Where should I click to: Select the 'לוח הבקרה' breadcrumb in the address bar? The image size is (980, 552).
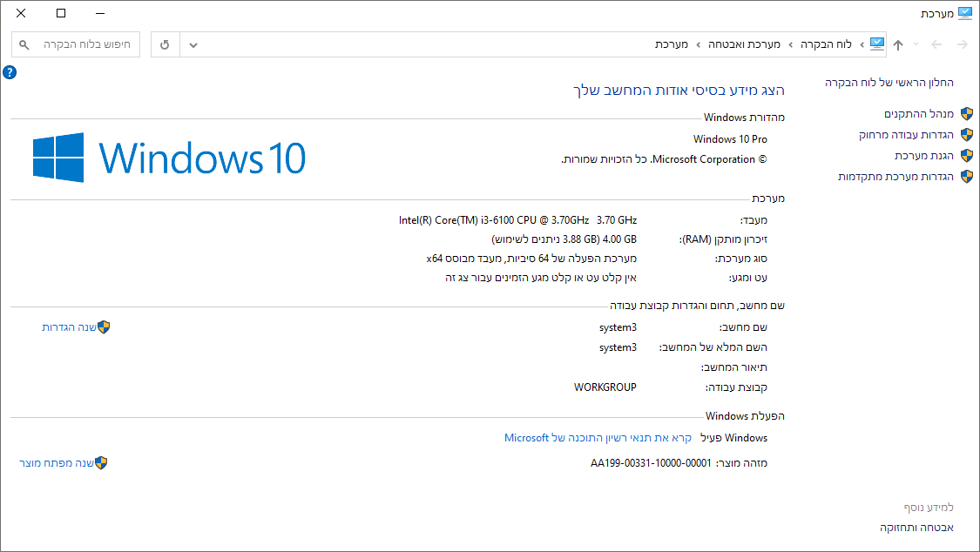[x=827, y=44]
